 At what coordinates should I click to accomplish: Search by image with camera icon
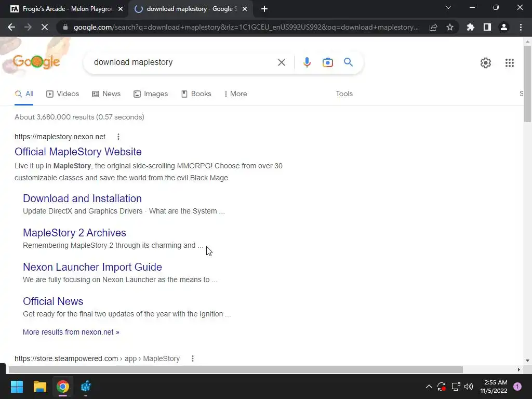tap(327, 62)
